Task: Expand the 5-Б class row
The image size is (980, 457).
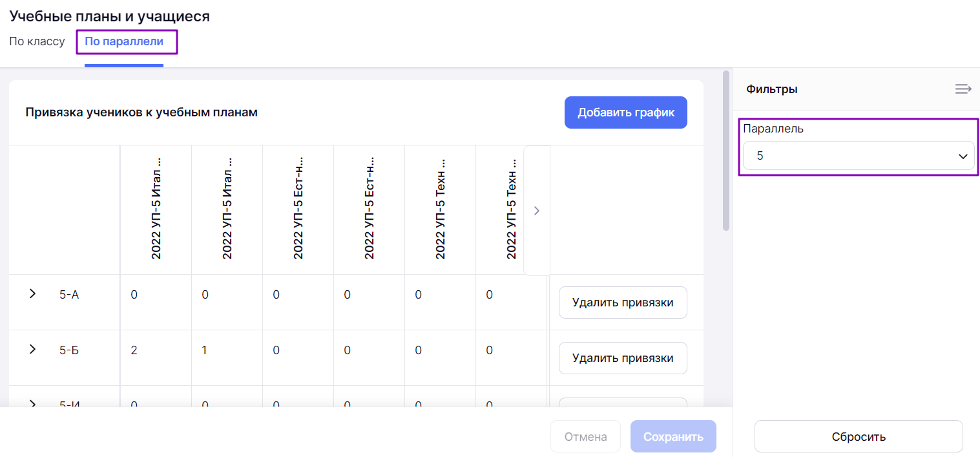Action: point(32,350)
